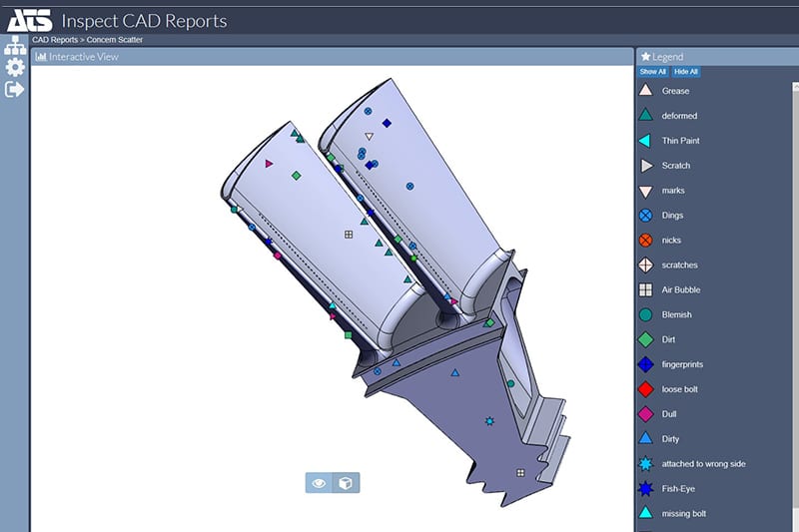The image size is (799, 532).
Task: Open the settings gear sidebar icon
Action: click(x=15, y=67)
